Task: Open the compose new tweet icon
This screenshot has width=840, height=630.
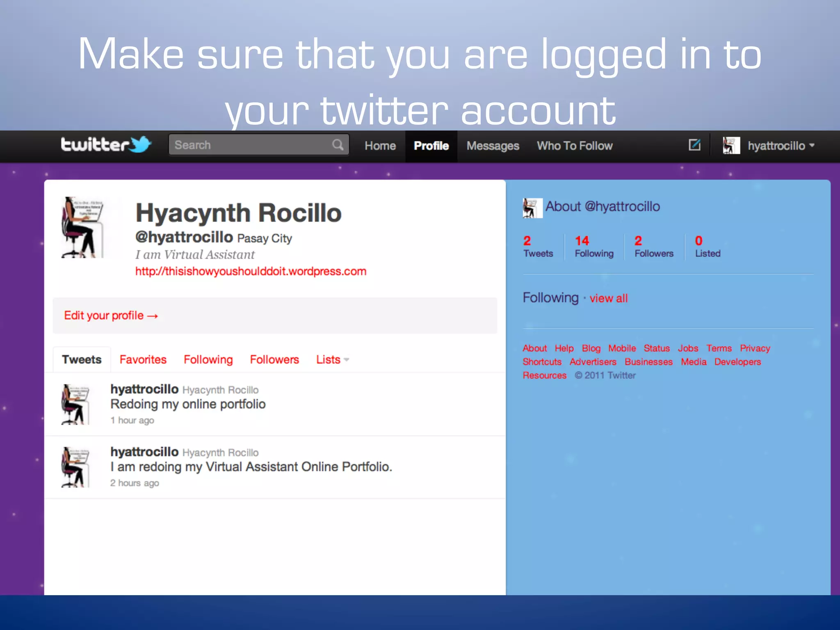Action: (x=694, y=145)
